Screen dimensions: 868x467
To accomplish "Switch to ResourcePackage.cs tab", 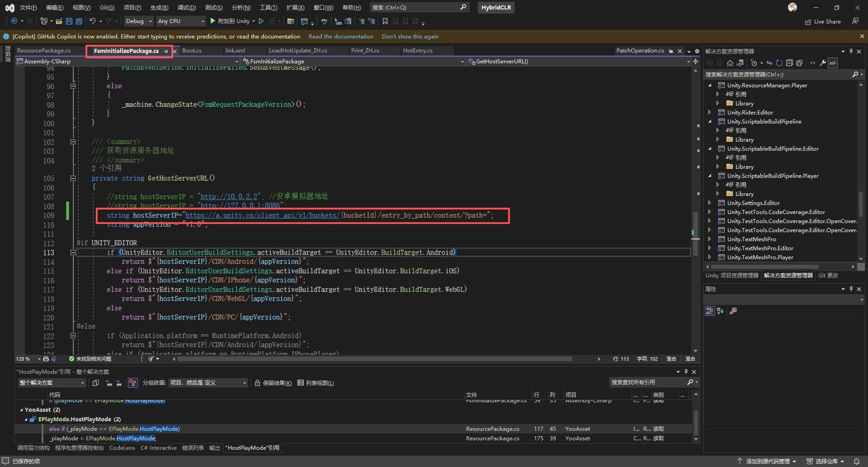I will (44, 51).
